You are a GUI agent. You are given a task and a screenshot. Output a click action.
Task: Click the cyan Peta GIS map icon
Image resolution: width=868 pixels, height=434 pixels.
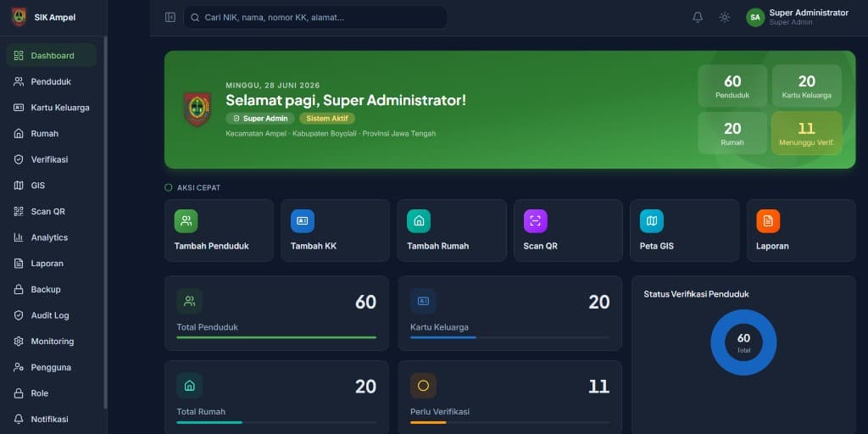[652, 221]
